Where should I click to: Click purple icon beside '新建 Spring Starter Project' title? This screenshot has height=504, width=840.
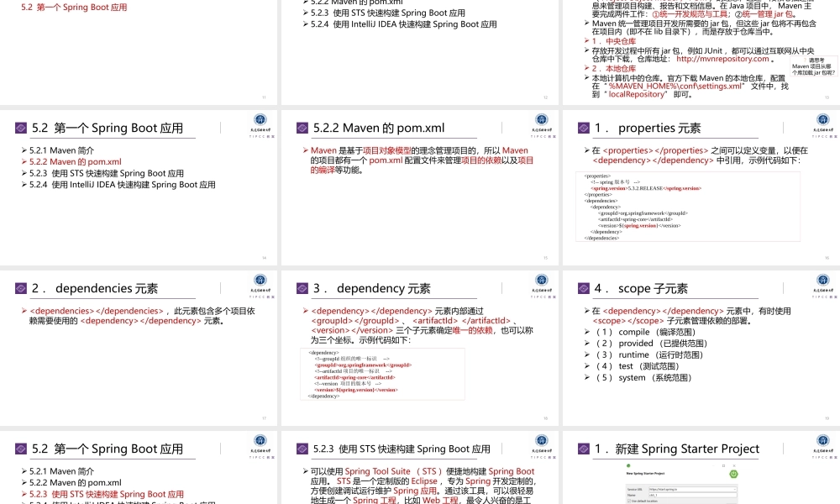(584, 449)
